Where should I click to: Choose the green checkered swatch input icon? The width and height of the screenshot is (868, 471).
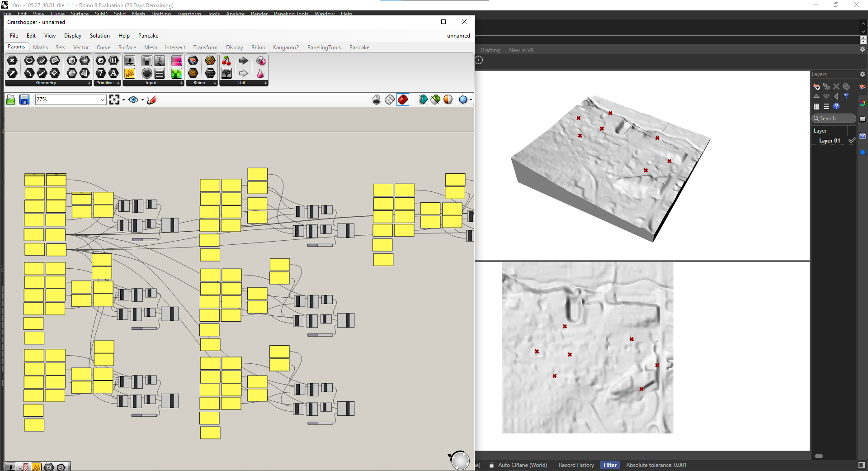point(177,73)
